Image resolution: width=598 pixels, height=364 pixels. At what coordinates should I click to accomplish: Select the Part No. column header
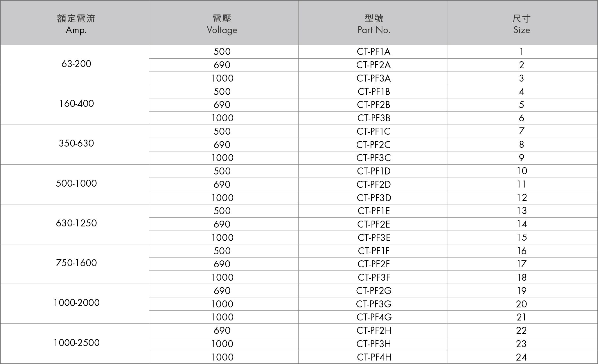[373, 23]
